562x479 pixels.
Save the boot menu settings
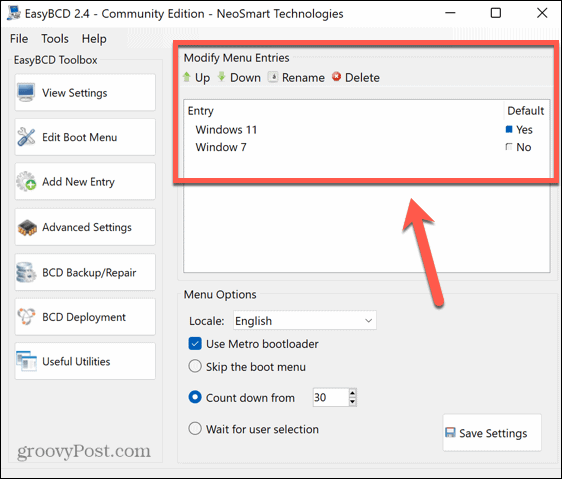pyautogui.click(x=492, y=433)
